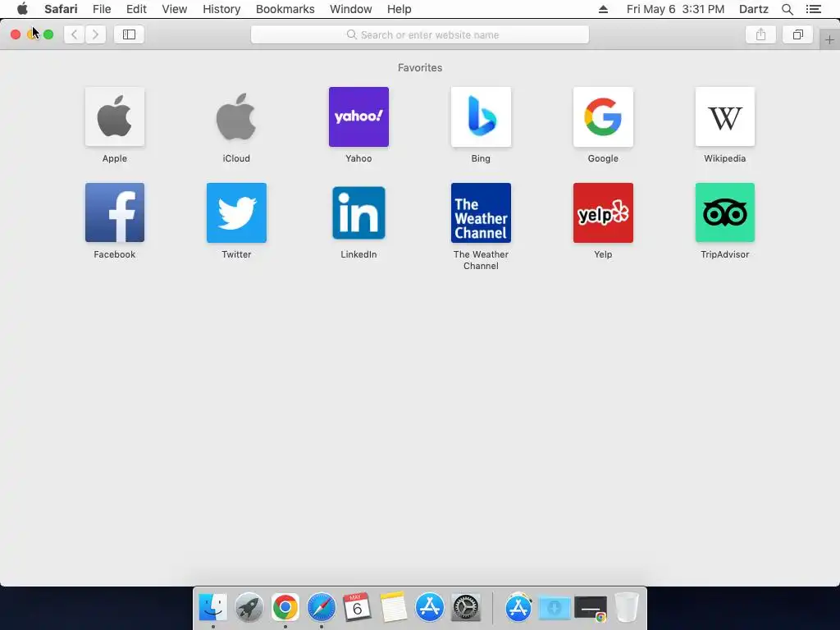Click the Wikipedia label under its tile
The height and width of the screenshot is (630, 840).
pyautogui.click(x=725, y=158)
